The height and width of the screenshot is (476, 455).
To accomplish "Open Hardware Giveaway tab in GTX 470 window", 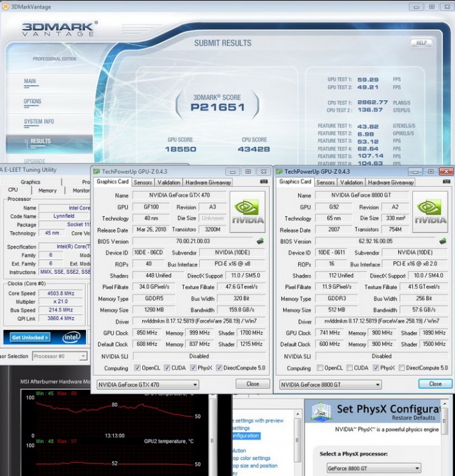I will pyautogui.click(x=208, y=182).
